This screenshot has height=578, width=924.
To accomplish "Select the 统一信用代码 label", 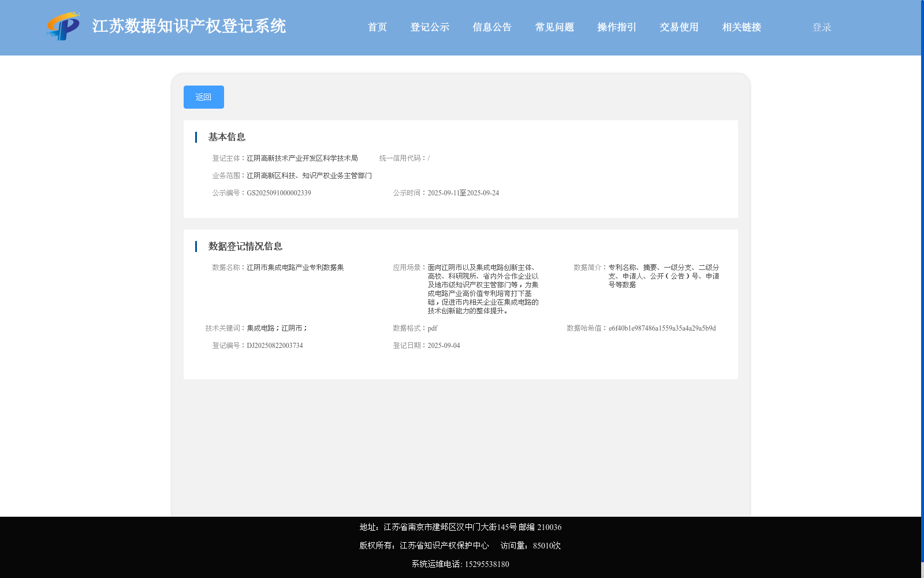I will (403, 158).
